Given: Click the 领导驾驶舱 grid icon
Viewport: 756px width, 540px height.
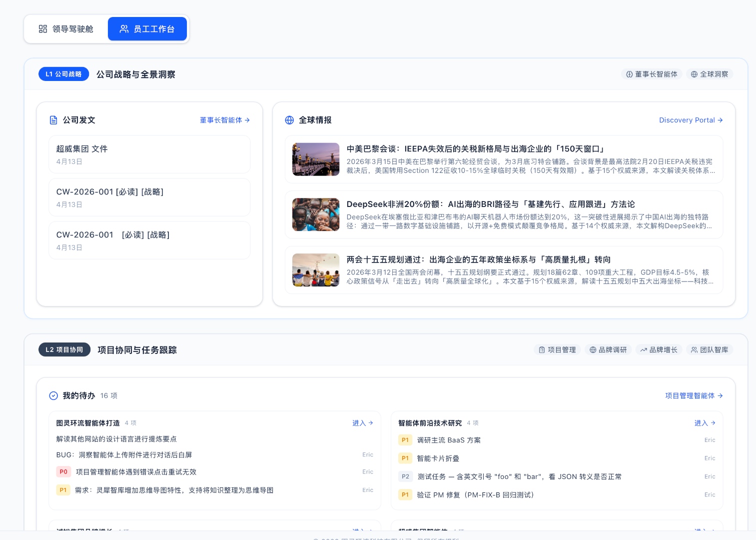Looking at the screenshot, I should (43, 29).
